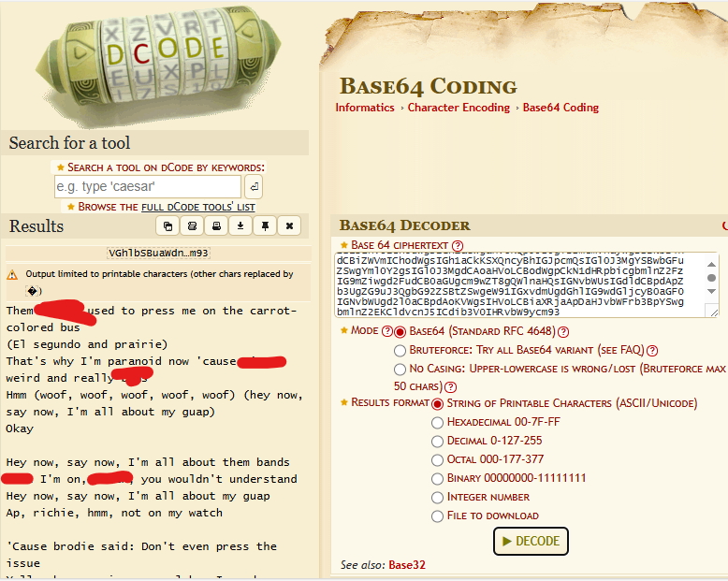
Task: Close results with the X icon
Action: 289,226
